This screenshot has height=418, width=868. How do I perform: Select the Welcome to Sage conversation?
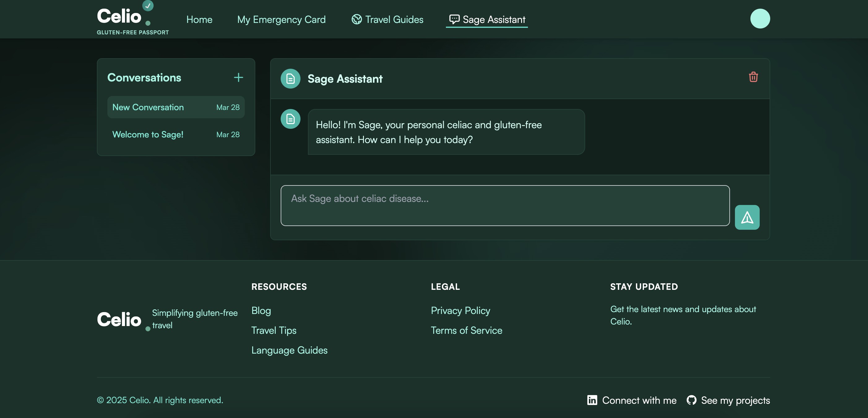148,134
